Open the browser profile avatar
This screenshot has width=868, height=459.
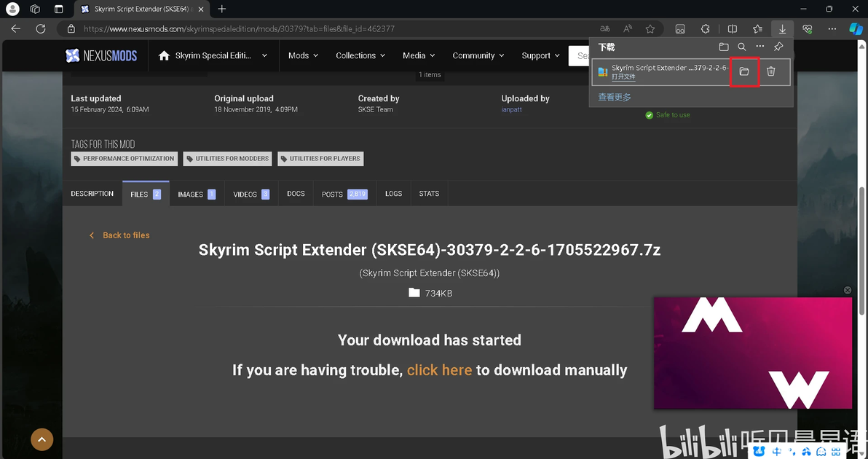[12, 9]
